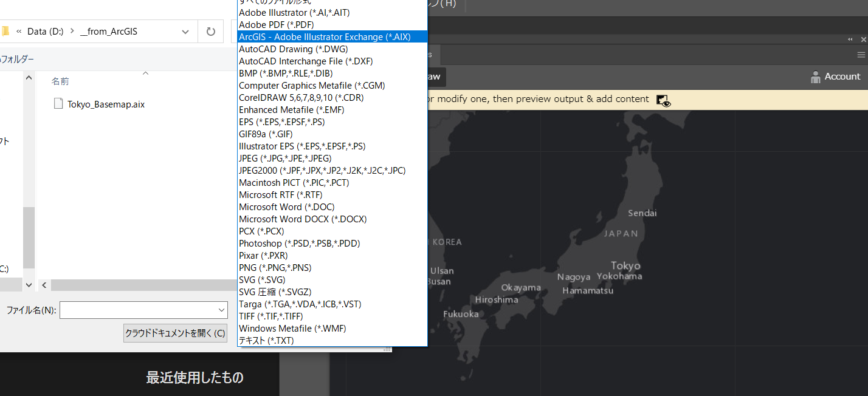The width and height of the screenshot is (868, 396).
Task: Select JPEG (*.JPG,*.JPE,*.JPEG) format
Action: point(332,158)
